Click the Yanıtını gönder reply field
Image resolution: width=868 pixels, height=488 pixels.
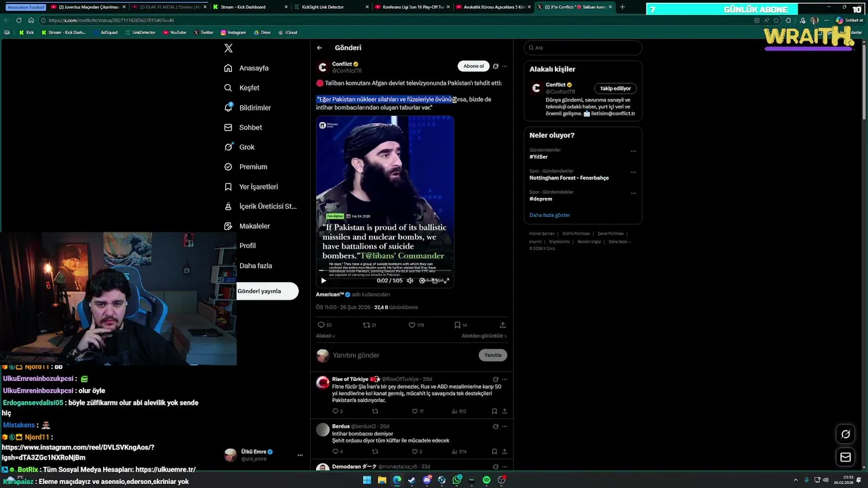point(403,355)
